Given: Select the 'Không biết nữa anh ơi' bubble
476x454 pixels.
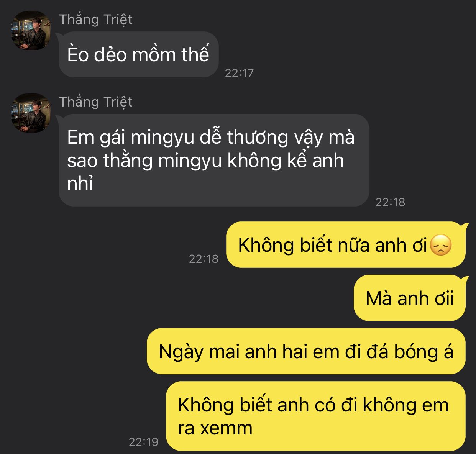Looking at the screenshot, I should coord(346,244).
